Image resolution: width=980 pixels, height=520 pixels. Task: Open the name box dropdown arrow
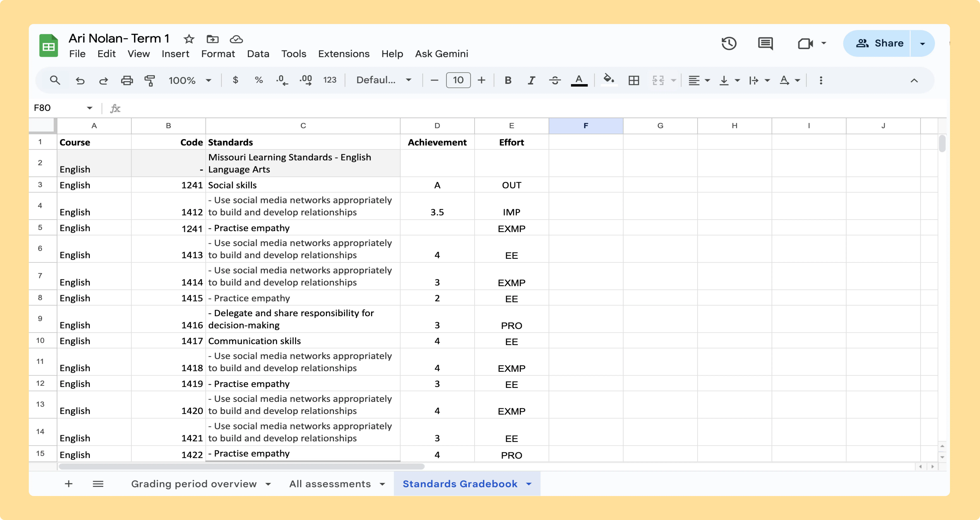click(89, 108)
